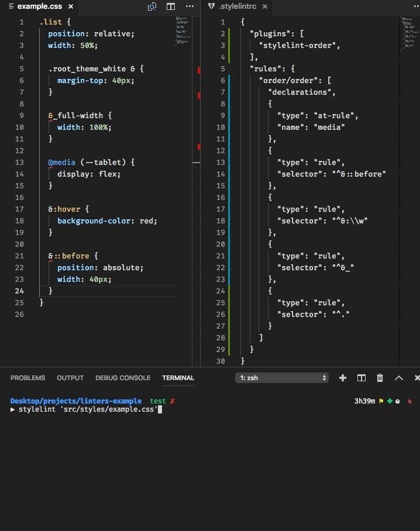Click the .stylelintrc minimap
This screenshot has width=420, height=531.
tap(409, 34)
